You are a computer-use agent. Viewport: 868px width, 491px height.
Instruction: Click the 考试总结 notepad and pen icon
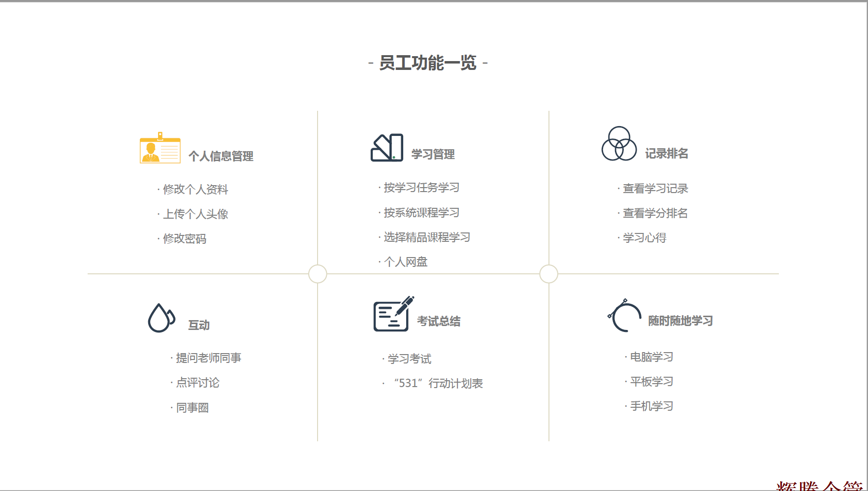[393, 314]
